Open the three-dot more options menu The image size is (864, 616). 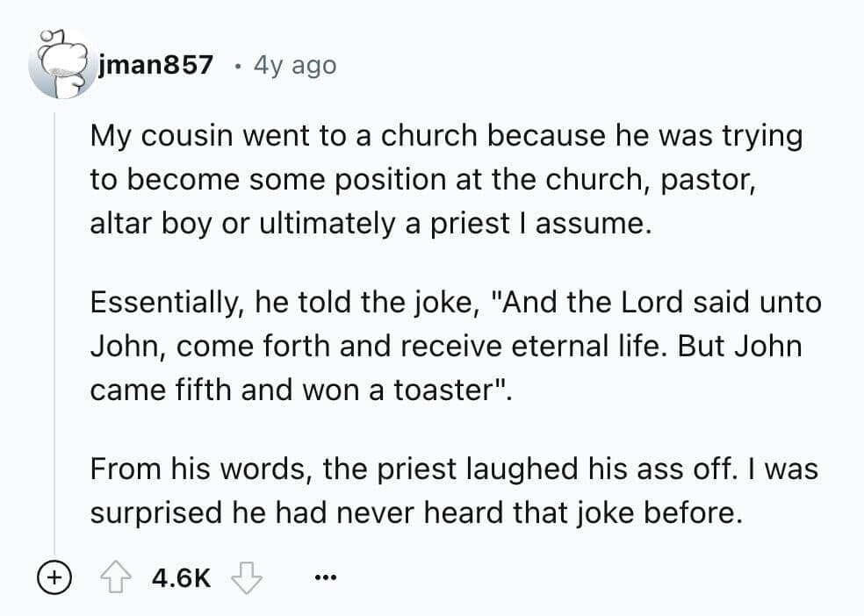pyautogui.click(x=324, y=578)
